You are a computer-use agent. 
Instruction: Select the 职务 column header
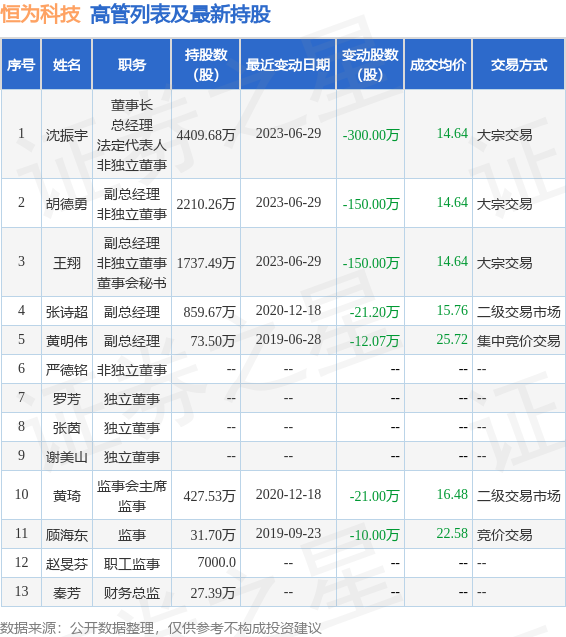coord(132,65)
